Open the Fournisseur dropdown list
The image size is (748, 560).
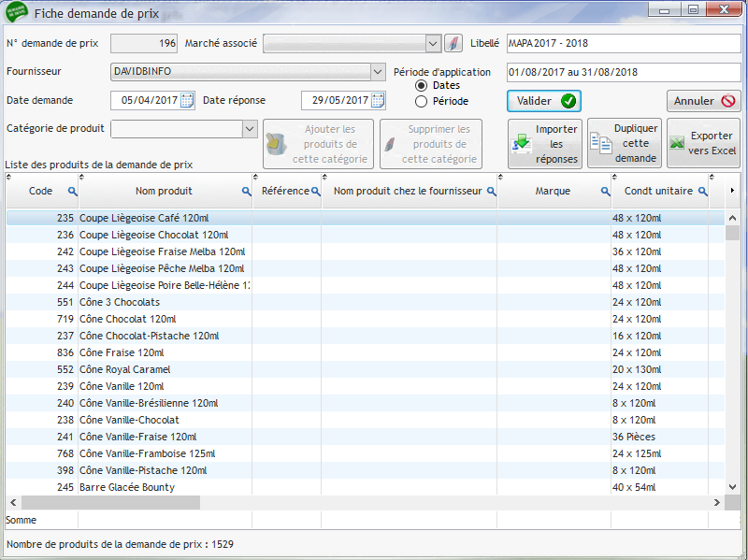[378, 72]
